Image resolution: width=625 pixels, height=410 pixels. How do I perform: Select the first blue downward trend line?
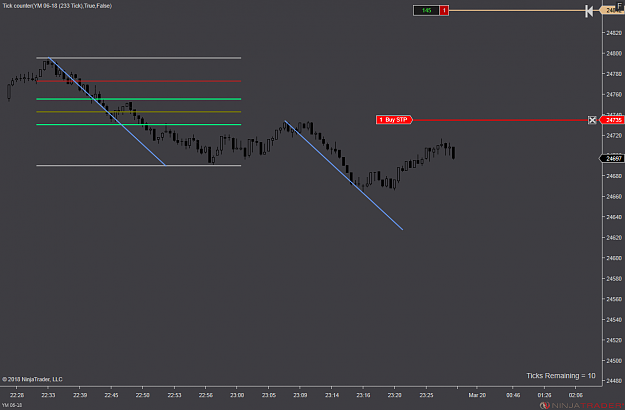pyautogui.click(x=107, y=111)
